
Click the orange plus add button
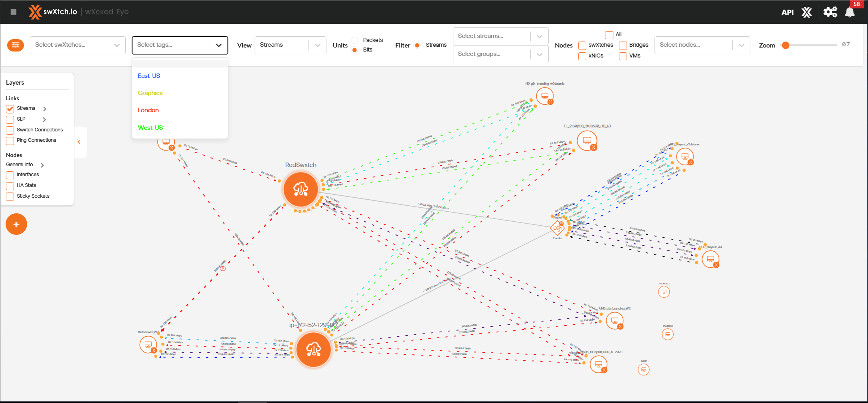[16, 224]
